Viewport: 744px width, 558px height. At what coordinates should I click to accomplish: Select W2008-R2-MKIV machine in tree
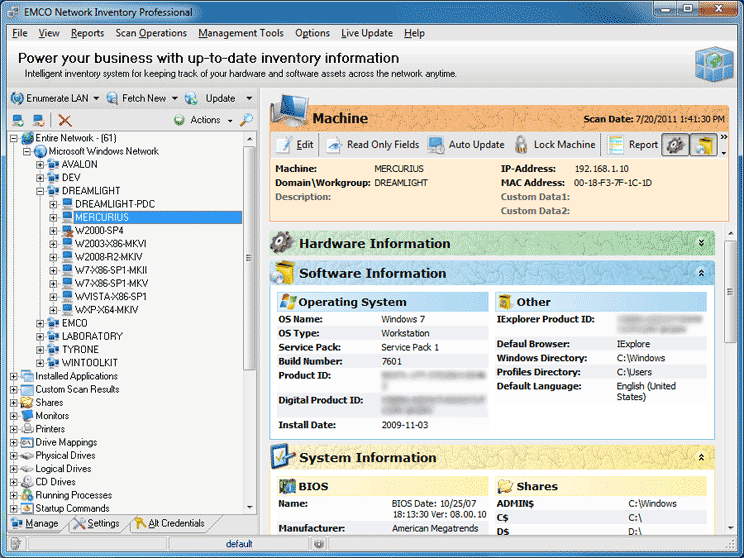(x=110, y=257)
